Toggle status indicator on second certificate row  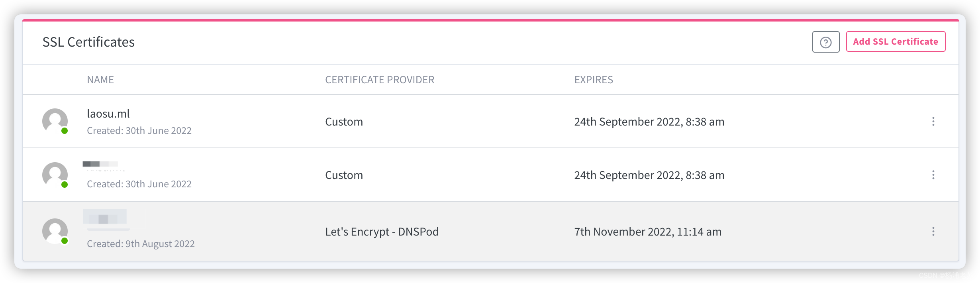[65, 184]
